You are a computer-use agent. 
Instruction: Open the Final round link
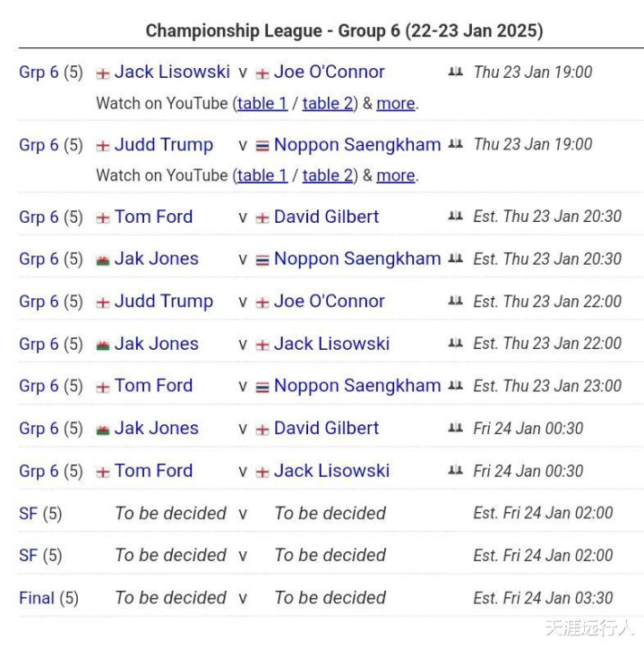pyautogui.click(x=37, y=598)
